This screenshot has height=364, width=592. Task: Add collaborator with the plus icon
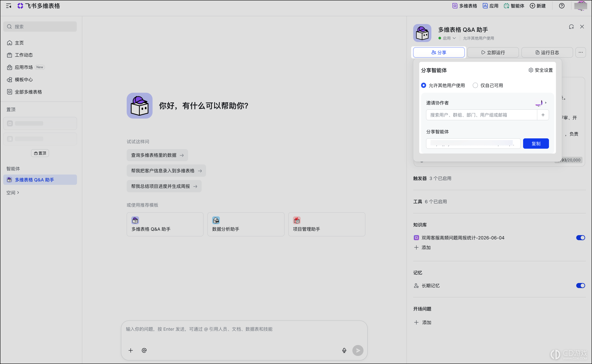(543, 115)
